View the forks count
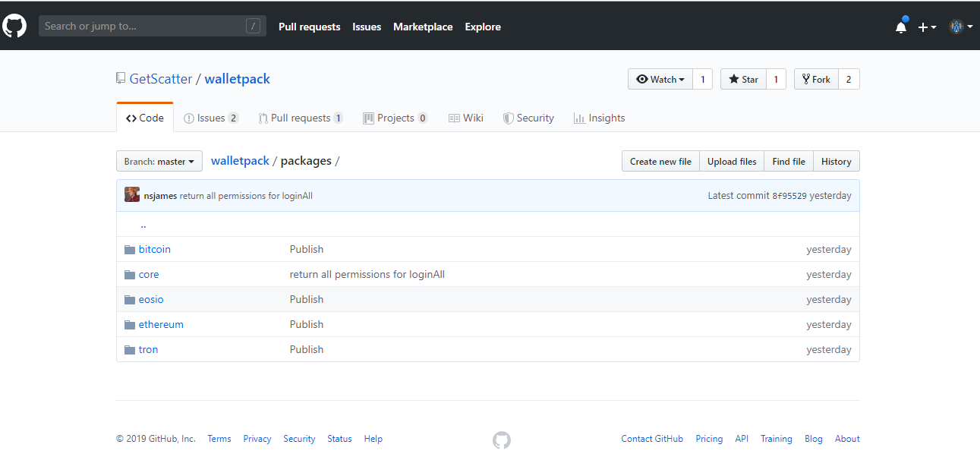 point(849,79)
